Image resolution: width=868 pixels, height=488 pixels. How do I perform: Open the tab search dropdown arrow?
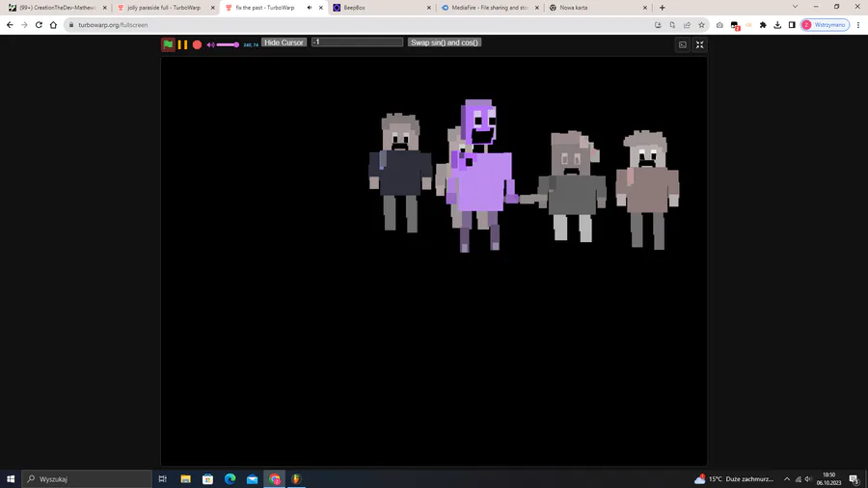[x=795, y=7]
